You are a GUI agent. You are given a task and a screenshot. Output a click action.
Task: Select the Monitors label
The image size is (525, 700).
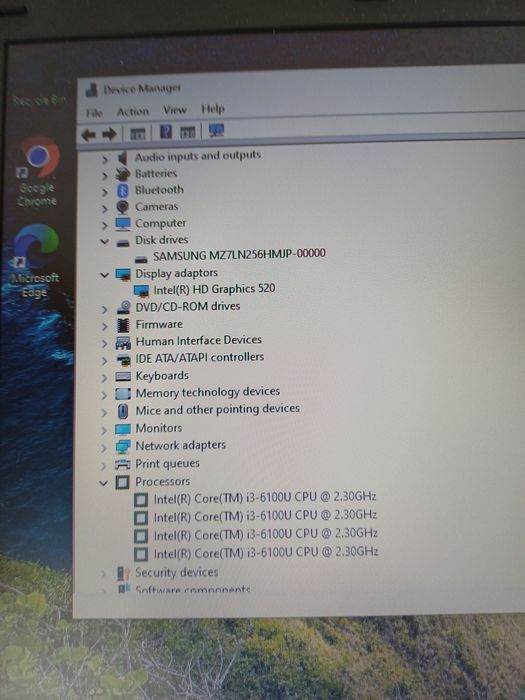coord(159,428)
